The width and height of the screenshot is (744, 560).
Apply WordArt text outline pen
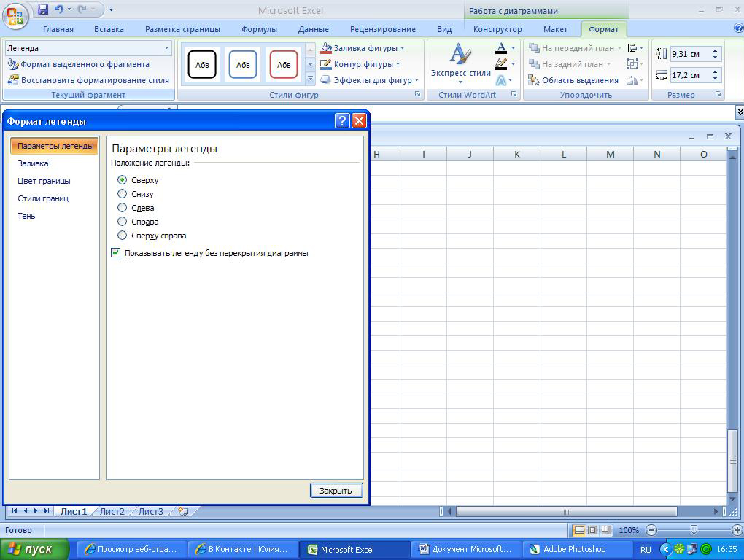pos(501,63)
